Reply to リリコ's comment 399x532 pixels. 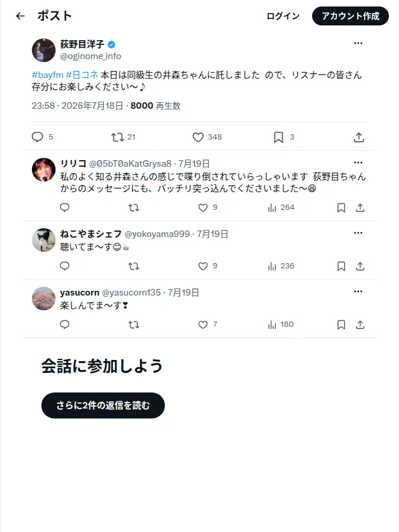[x=64, y=207]
